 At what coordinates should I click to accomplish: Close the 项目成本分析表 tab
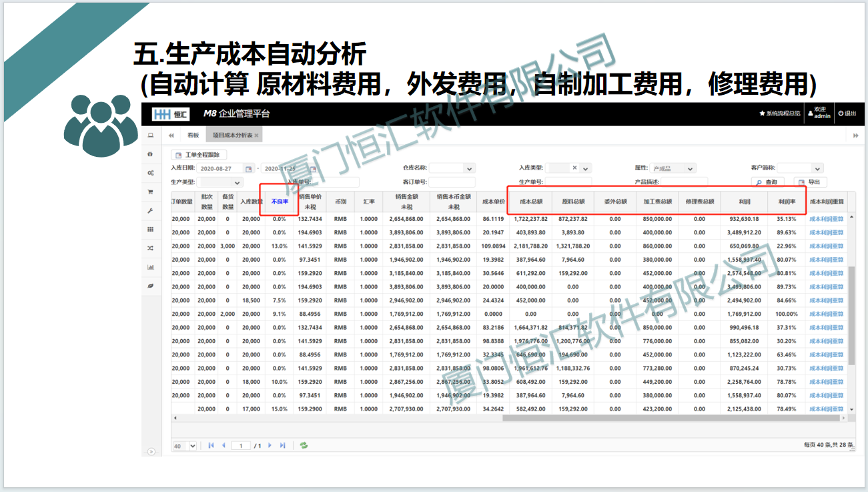[256, 135]
